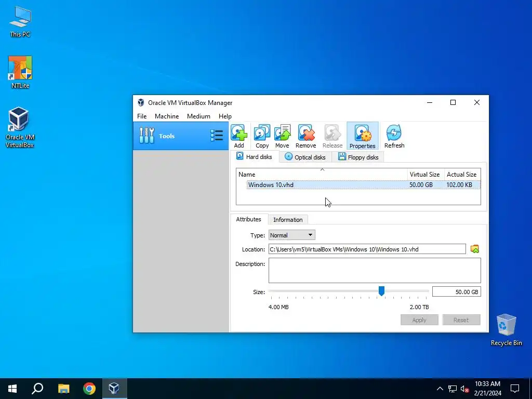Open the Recycle Bin desktop icon
Image resolution: width=532 pixels, height=399 pixels.
506,330
